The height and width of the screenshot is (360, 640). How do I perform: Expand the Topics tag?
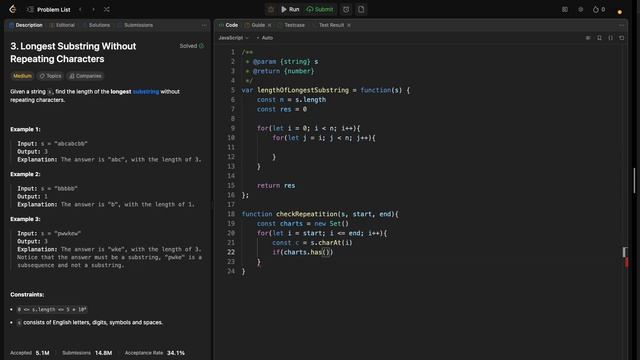pyautogui.click(x=50, y=76)
